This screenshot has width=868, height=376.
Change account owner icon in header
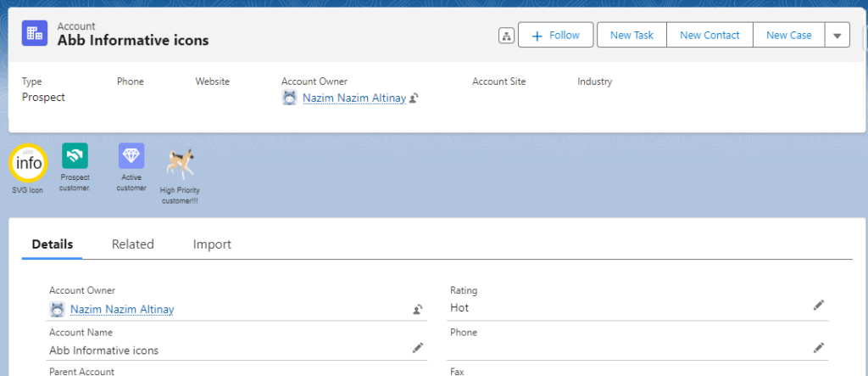[414, 98]
